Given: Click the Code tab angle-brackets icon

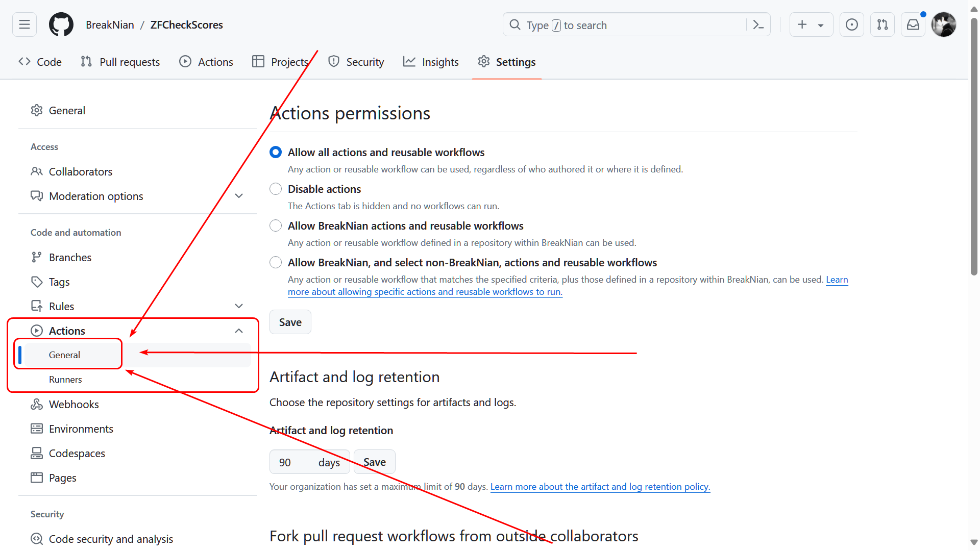Looking at the screenshot, I should click(x=24, y=62).
